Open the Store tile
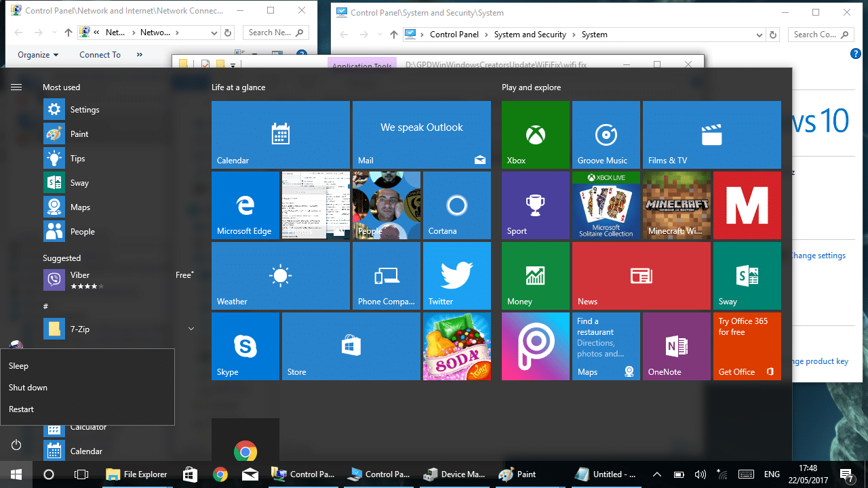This screenshot has width=868, height=488. tap(351, 346)
